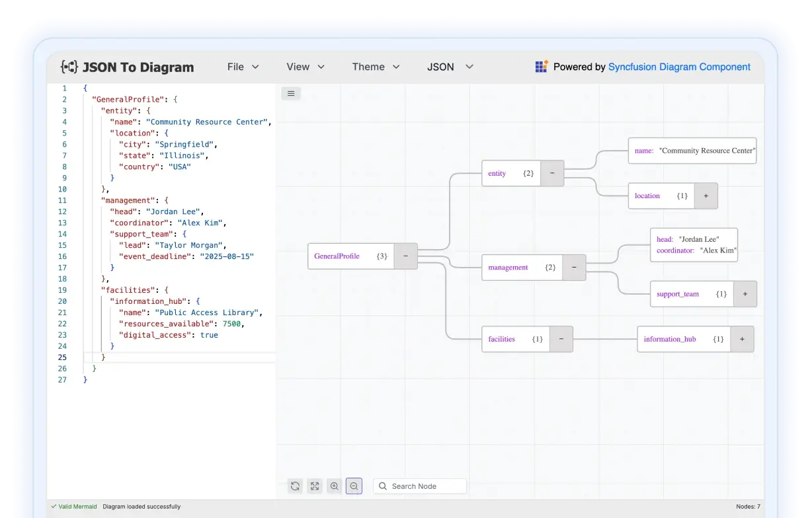Click the zoom in magnifier icon
This screenshot has height=518, width=812.
335,486
